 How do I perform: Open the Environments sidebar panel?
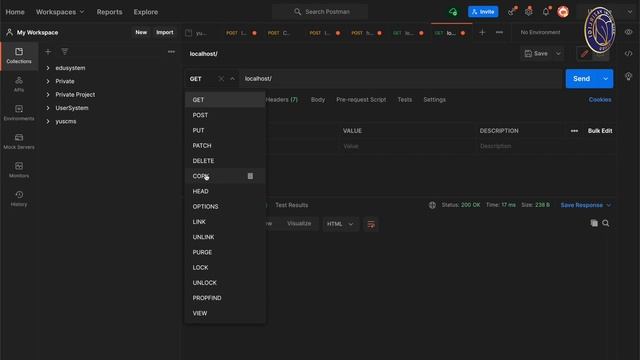point(19,113)
